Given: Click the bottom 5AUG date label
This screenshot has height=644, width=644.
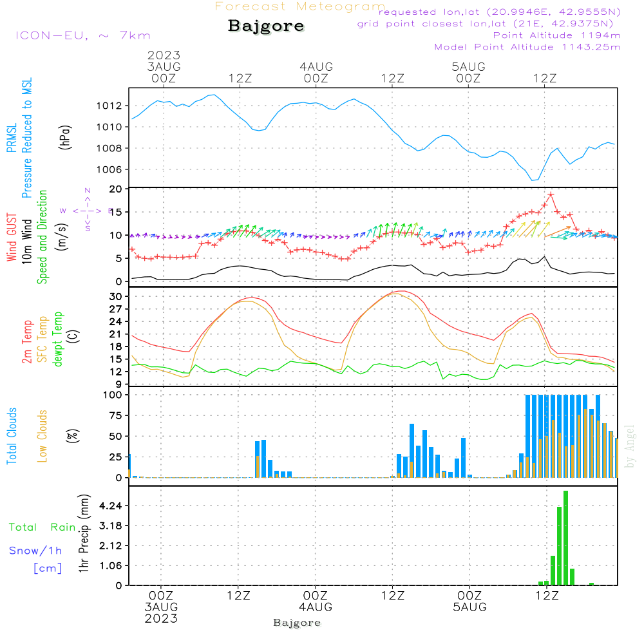Looking at the screenshot, I should point(469,607).
